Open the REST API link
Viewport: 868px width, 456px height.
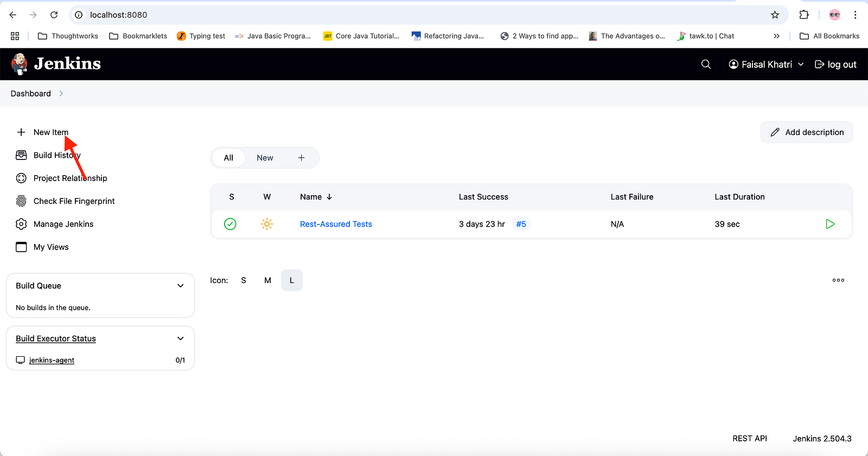pyautogui.click(x=750, y=439)
